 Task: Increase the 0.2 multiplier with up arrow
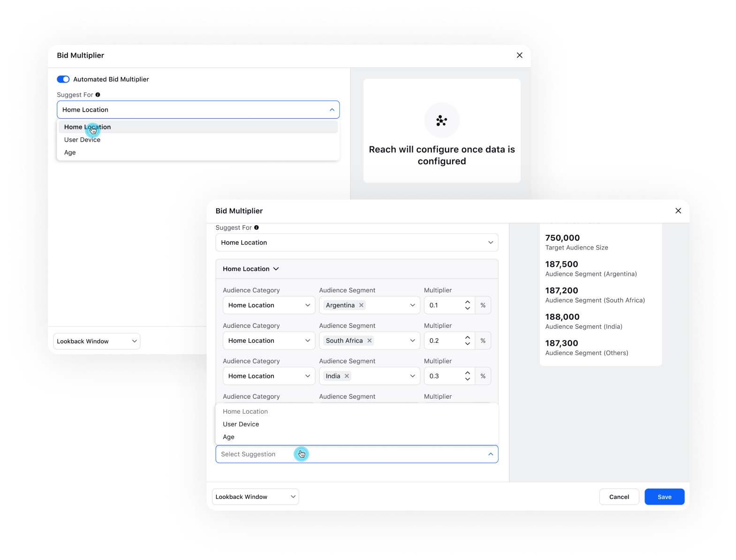click(467, 337)
